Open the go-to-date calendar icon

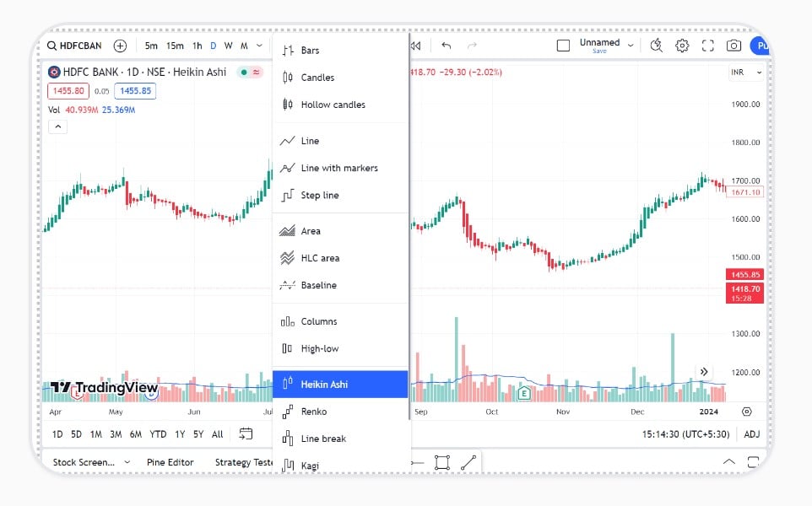pyautogui.click(x=246, y=434)
